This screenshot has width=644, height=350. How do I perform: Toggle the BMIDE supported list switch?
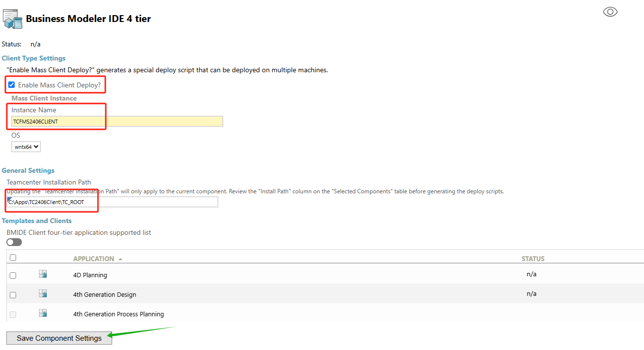[x=14, y=242]
